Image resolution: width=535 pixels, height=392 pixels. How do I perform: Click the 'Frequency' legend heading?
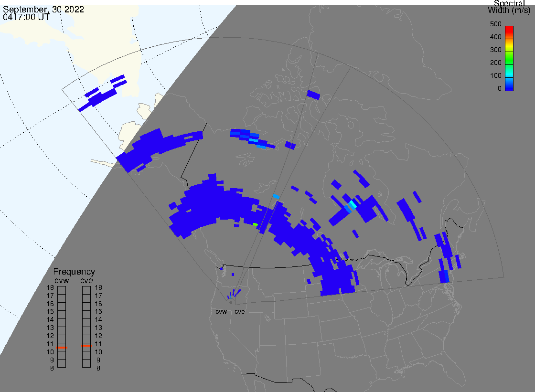click(x=74, y=272)
